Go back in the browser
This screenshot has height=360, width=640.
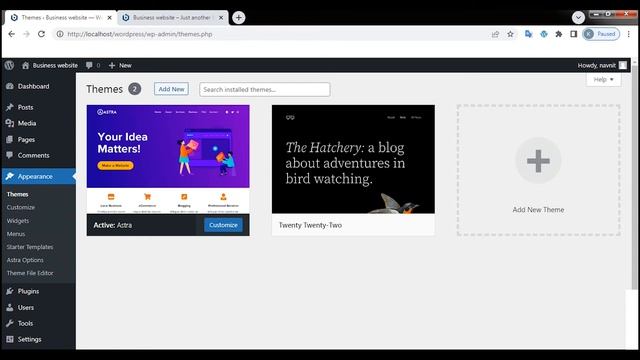pos(11,34)
